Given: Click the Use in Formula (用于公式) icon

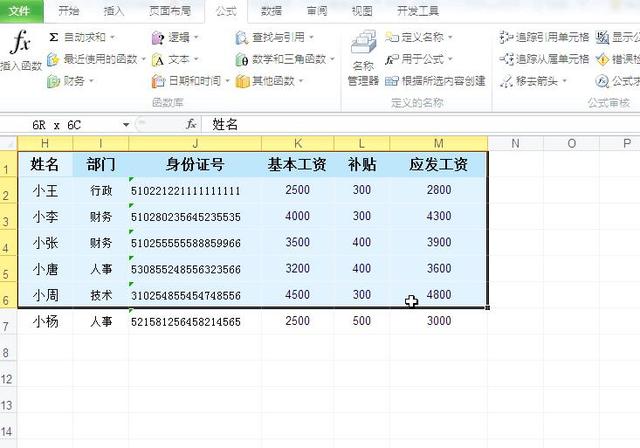Looking at the screenshot, I should click(x=392, y=60).
